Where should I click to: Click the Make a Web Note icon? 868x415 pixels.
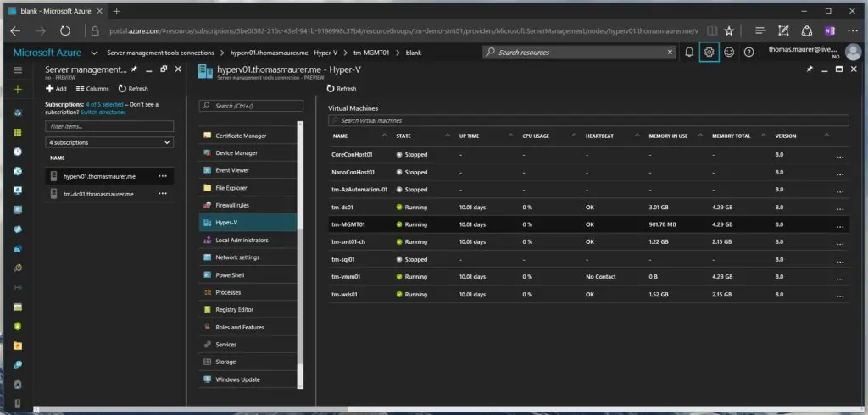tap(783, 31)
